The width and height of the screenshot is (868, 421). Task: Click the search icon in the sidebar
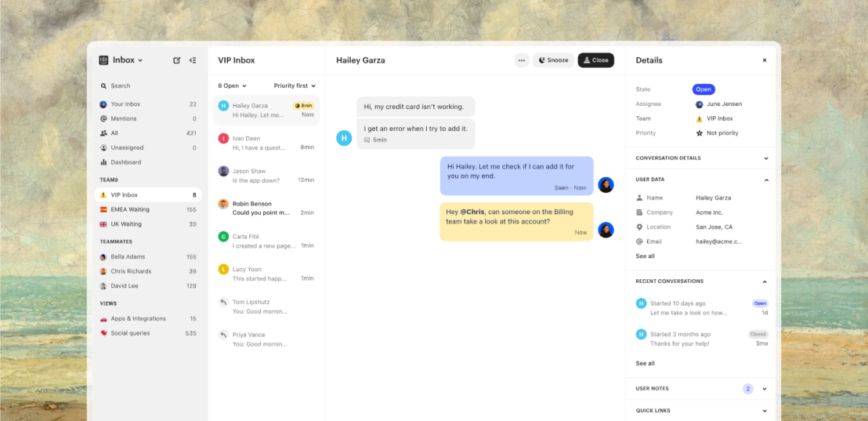coord(103,86)
